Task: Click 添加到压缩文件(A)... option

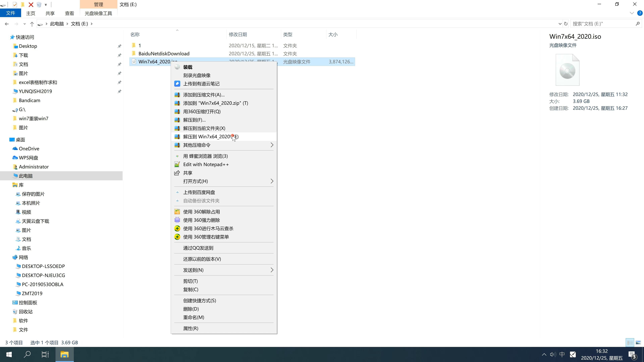Action: 203,95
